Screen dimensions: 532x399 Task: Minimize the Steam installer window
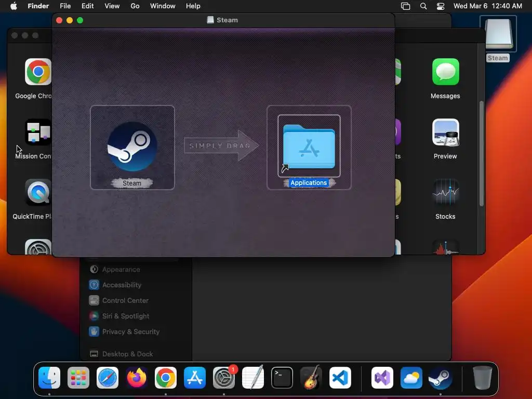70,20
